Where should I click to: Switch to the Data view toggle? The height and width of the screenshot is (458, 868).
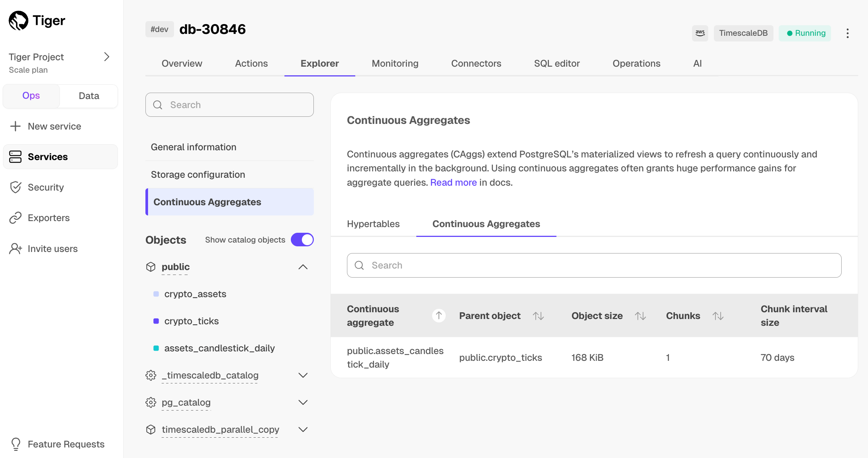coord(89,96)
